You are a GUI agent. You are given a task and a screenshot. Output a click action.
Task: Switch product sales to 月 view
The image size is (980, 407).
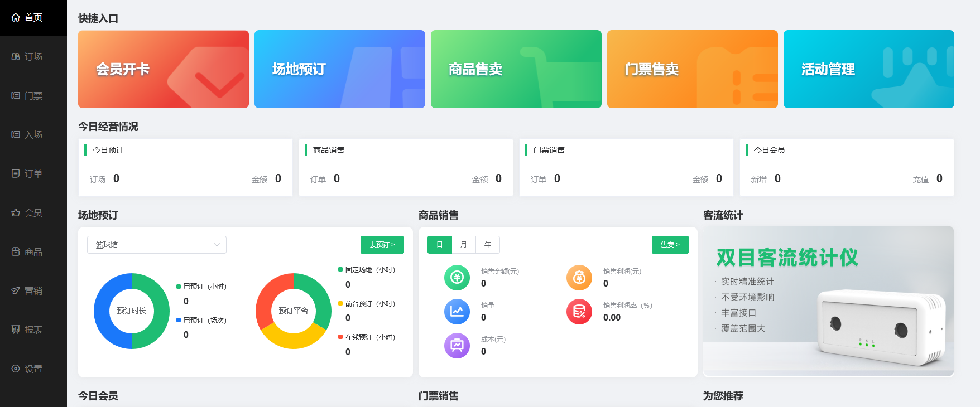coord(464,245)
